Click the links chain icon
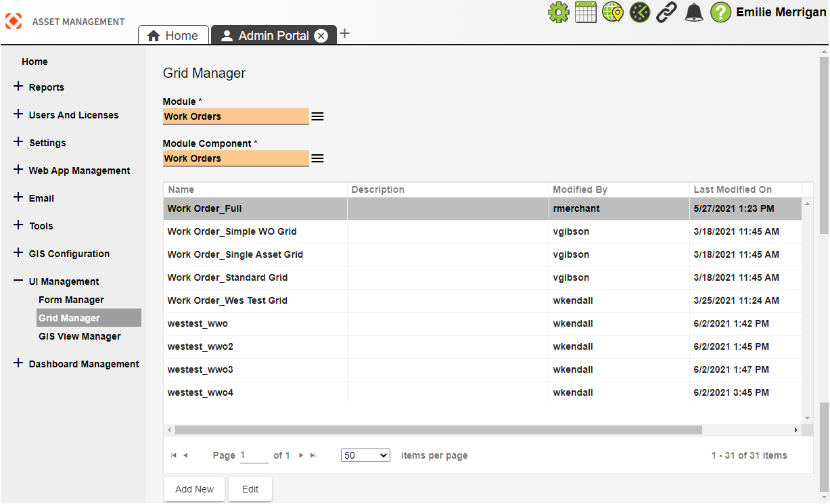 666,12
